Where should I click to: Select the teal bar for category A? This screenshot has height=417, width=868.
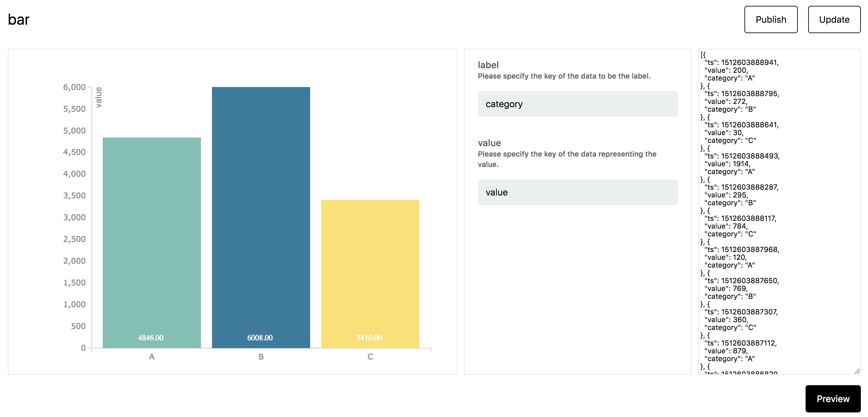[x=151, y=235]
